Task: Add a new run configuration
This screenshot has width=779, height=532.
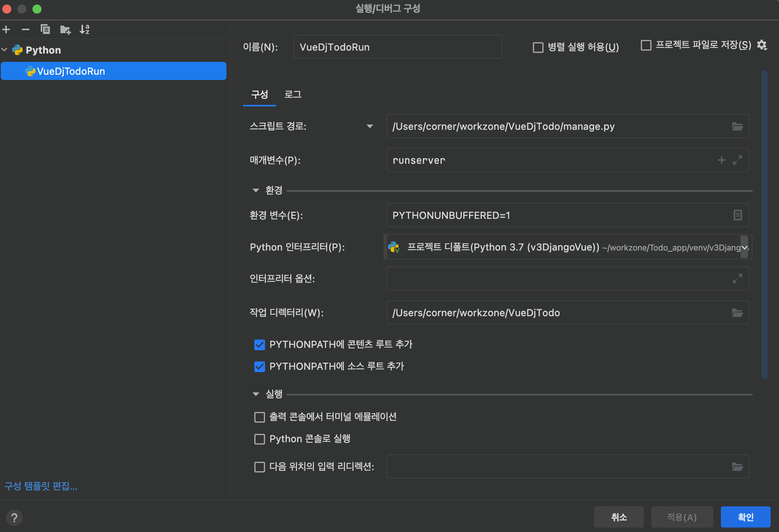Action: click(6, 29)
